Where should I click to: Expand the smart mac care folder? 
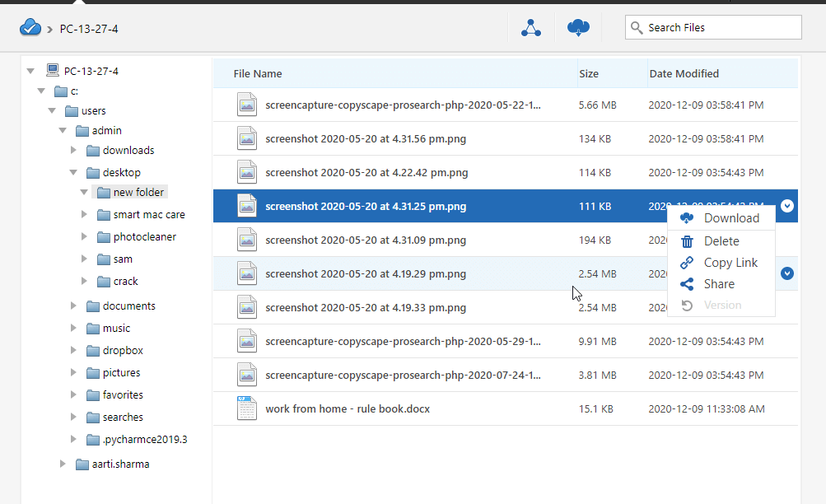(x=84, y=214)
